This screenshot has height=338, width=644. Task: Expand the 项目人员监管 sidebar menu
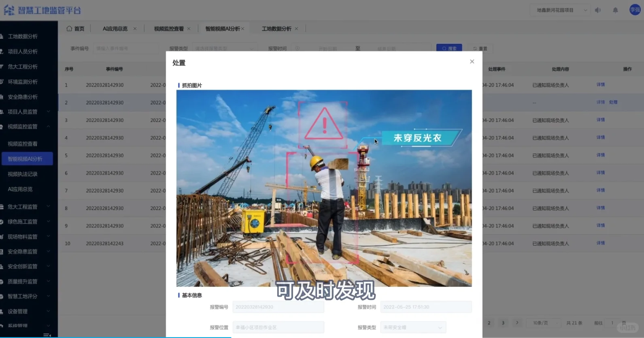[x=48, y=111]
